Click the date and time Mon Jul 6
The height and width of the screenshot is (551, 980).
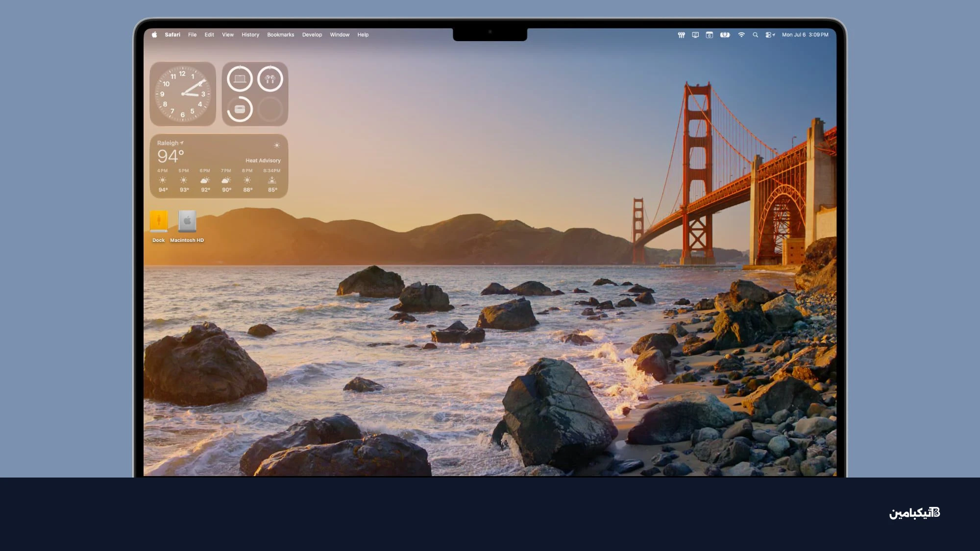pos(805,35)
